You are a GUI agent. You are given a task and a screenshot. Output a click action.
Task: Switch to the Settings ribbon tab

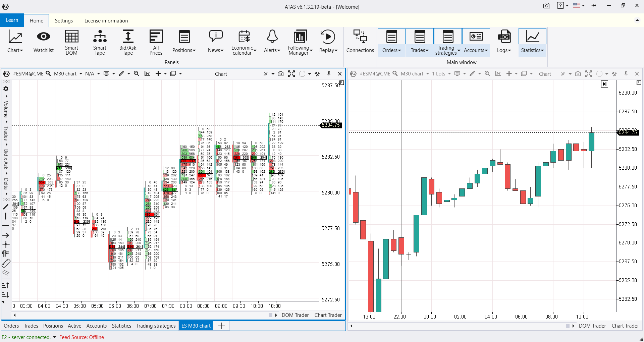tap(64, 21)
